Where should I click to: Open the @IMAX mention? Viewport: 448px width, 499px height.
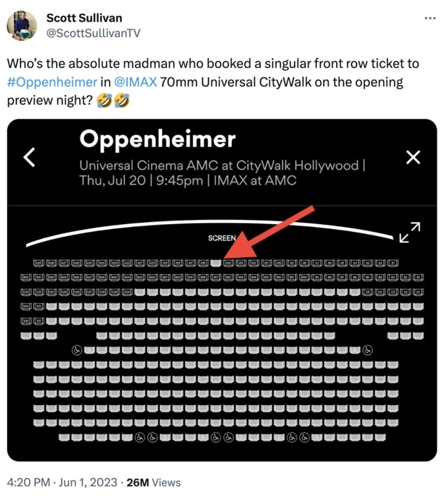pos(136,82)
